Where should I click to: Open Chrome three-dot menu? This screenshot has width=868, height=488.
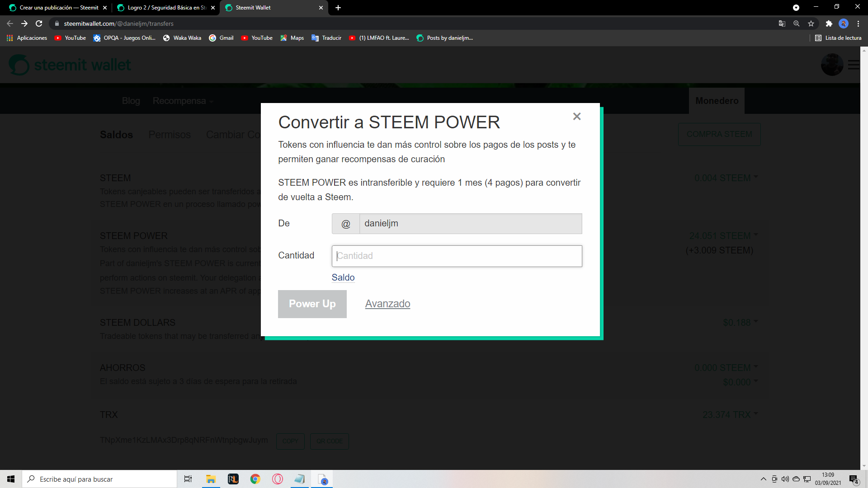(x=858, y=23)
